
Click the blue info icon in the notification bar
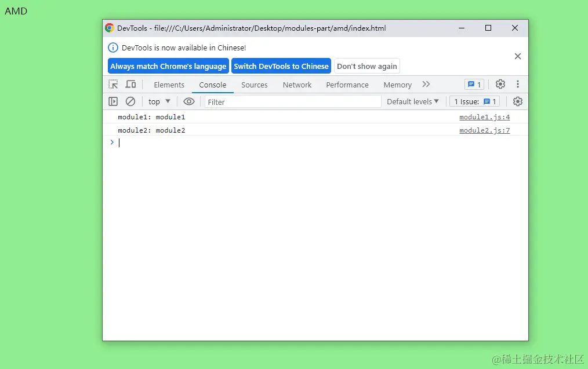[x=113, y=48]
